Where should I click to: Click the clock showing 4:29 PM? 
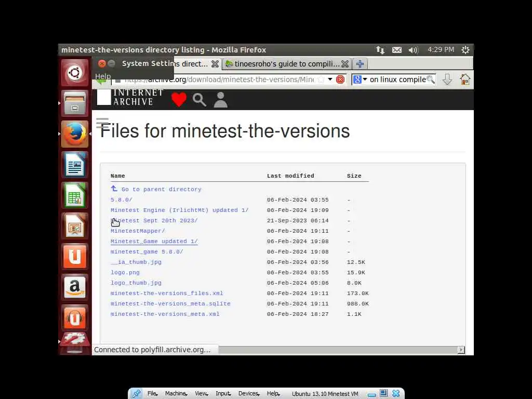(441, 49)
